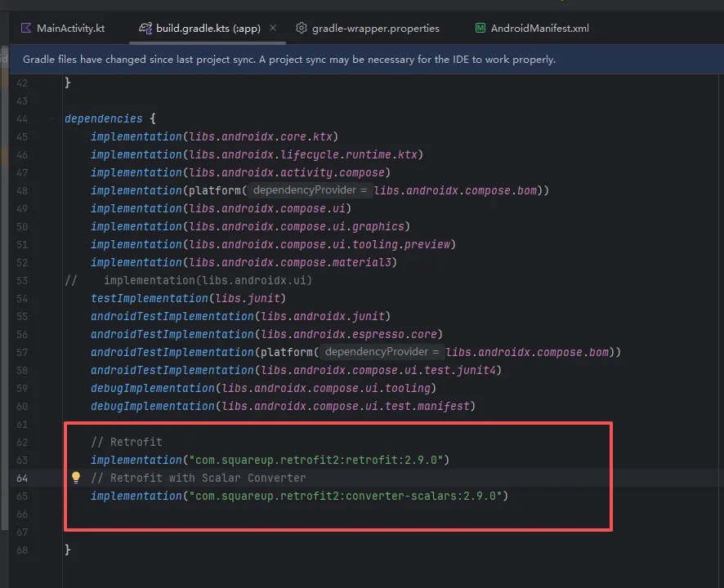
Task: Click libs.androidx.compose.material3 on line 52
Action: 290,263
